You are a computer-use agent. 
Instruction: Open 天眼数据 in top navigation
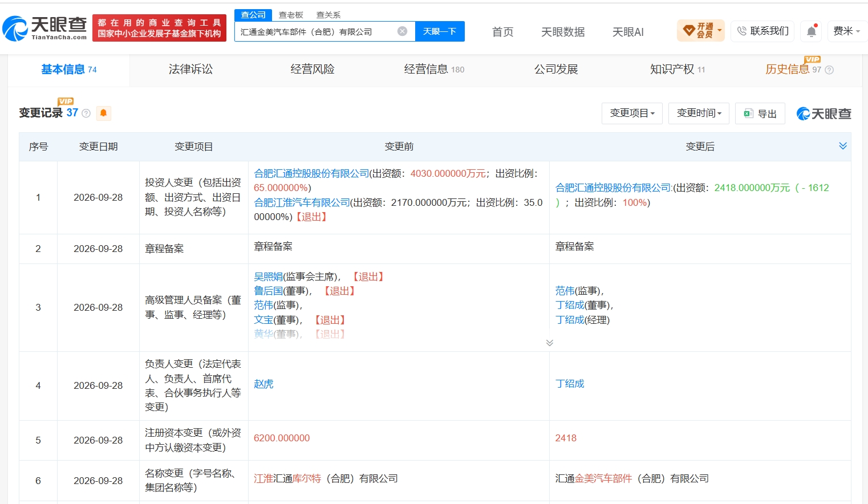563,32
